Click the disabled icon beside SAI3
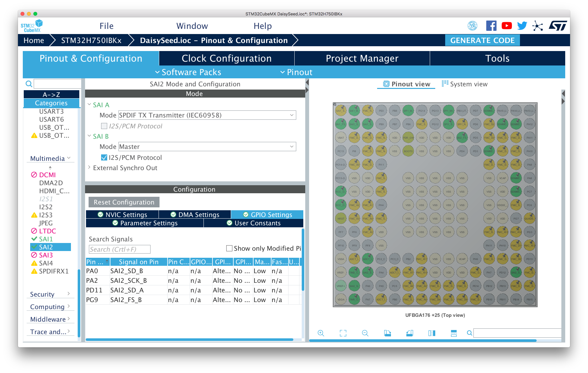588x373 pixels. (34, 255)
